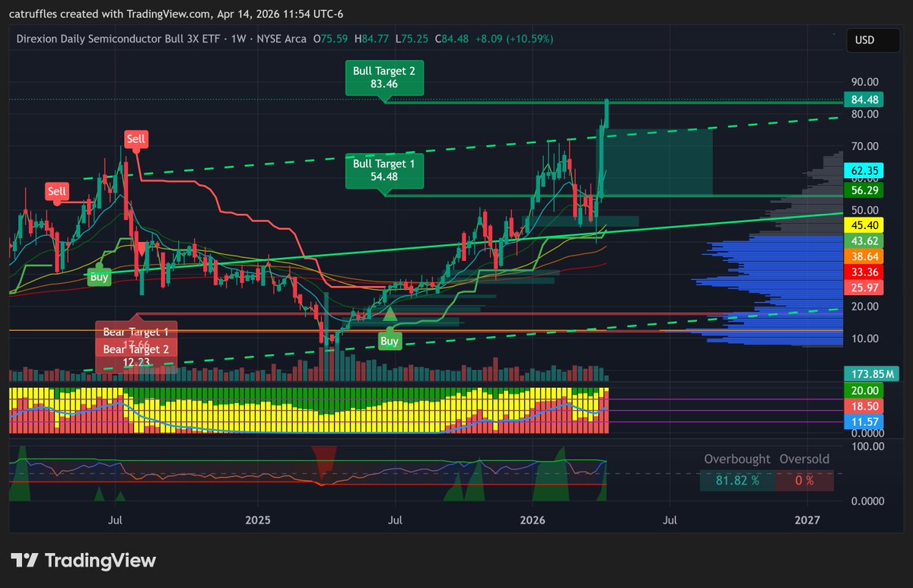Click the 10.00 price axis label
Image resolution: width=913 pixels, height=588 pixels.
[x=865, y=338]
